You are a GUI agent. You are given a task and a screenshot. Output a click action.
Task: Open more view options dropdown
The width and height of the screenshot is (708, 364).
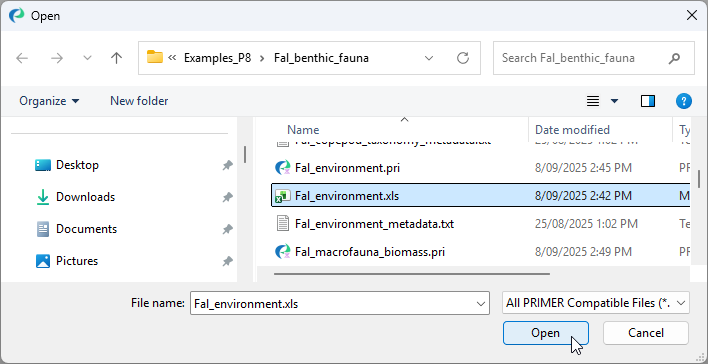[615, 101]
